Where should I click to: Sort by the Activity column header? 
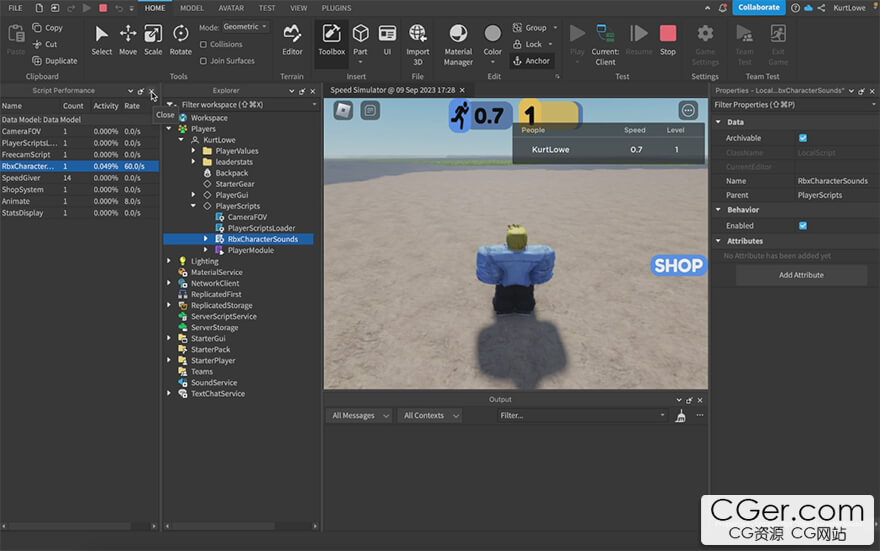coord(106,105)
